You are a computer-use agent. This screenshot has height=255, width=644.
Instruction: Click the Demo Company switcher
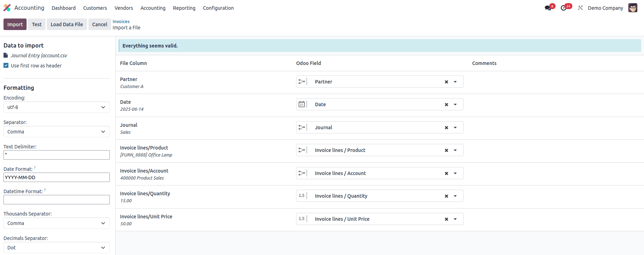(606, 8)
